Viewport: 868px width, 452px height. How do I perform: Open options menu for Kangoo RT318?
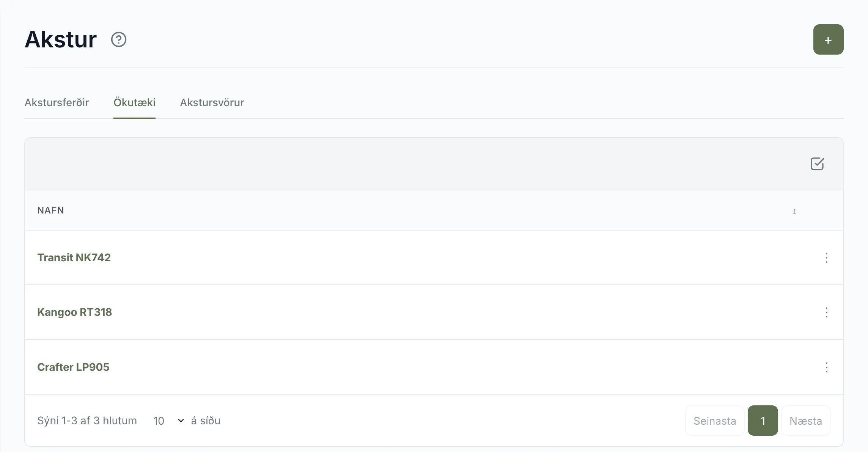click(826, 312)
